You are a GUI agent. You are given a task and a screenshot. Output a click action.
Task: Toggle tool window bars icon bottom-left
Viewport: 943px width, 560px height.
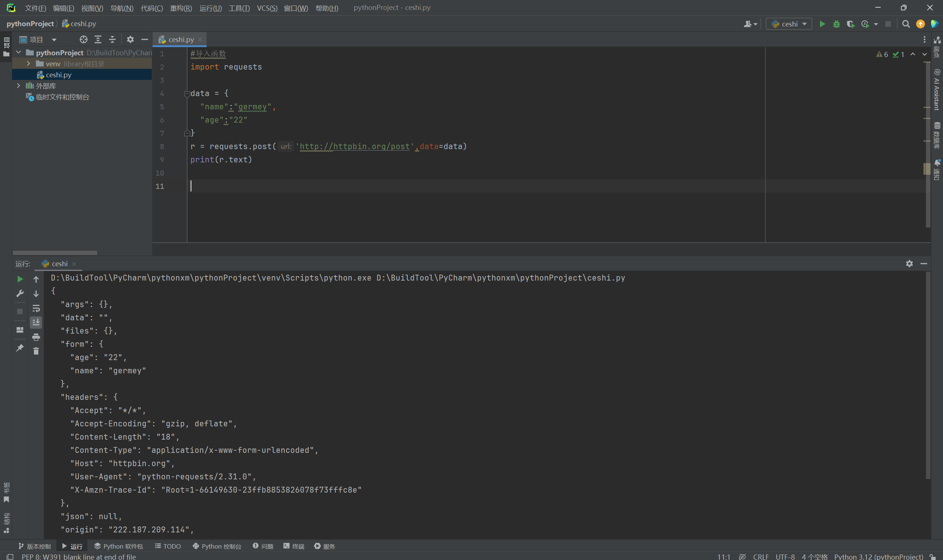(10, 557)
